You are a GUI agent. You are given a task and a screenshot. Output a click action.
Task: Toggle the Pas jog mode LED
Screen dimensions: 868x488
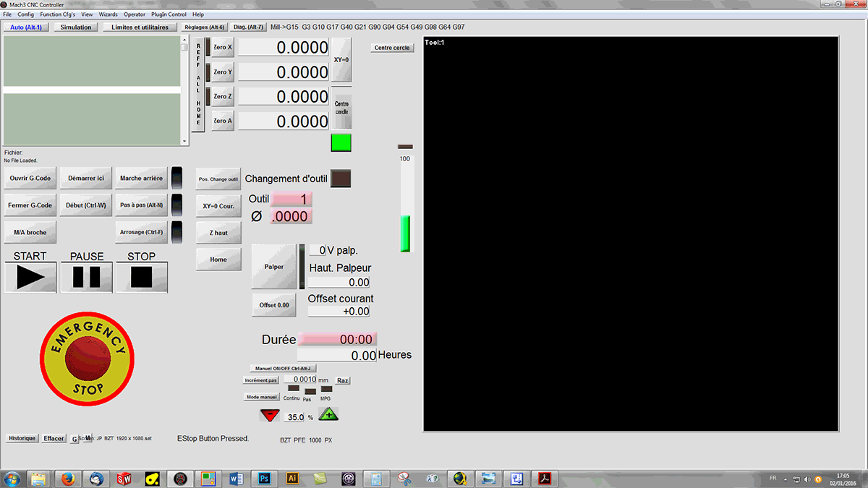[310, 391]
